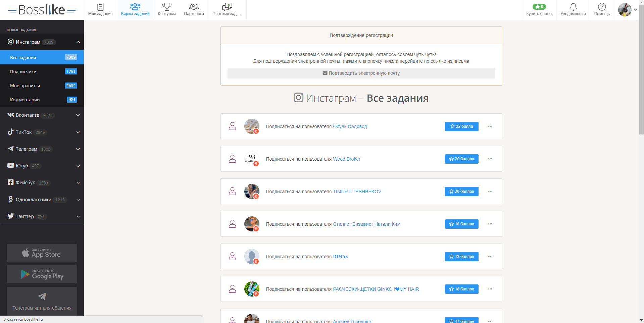This screenshot has width=644, height=323.
Task: Click the Вконтакте logo icon
Action: [x=11, y=115]
